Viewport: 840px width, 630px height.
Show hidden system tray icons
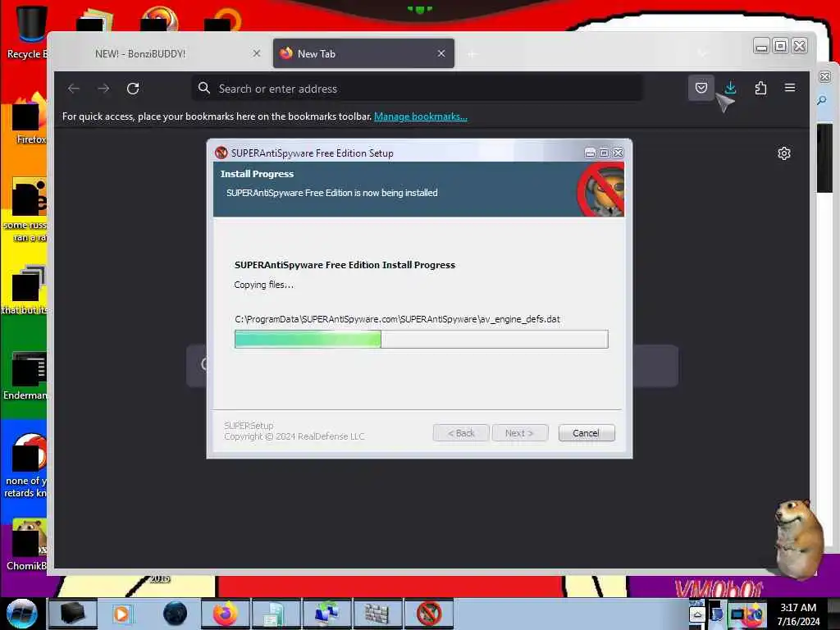coord(697,614)
